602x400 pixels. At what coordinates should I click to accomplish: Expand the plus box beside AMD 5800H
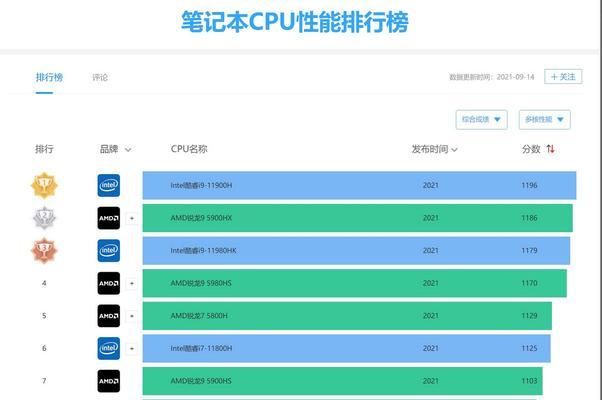[132, 316]
